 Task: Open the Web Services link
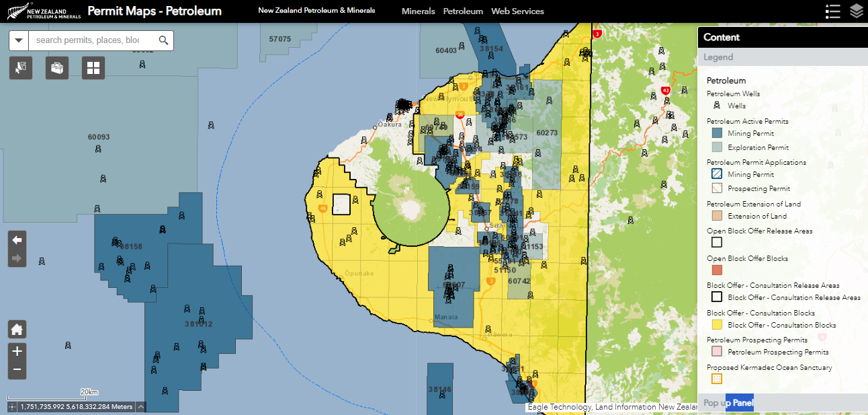tap(517, 11)
